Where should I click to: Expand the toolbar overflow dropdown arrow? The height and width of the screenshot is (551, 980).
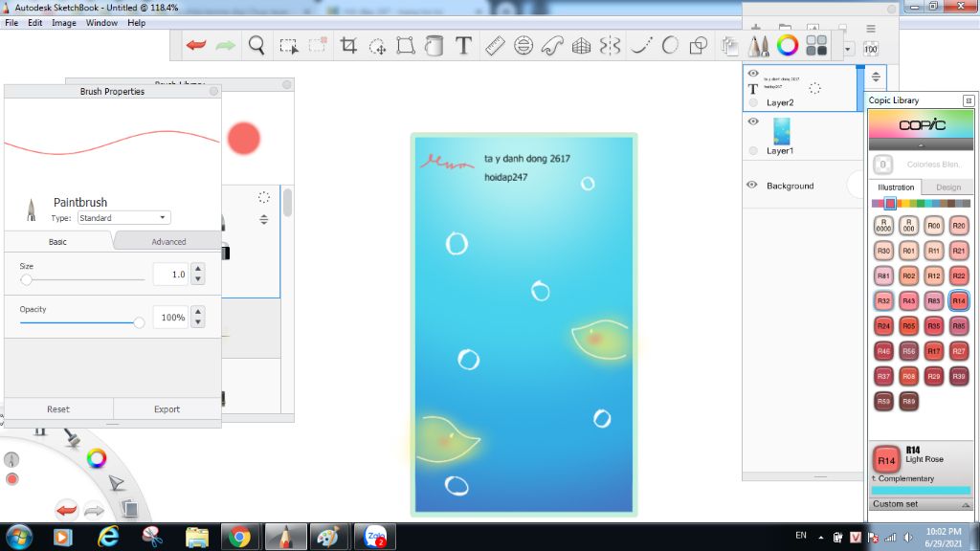tap(848, 49)
